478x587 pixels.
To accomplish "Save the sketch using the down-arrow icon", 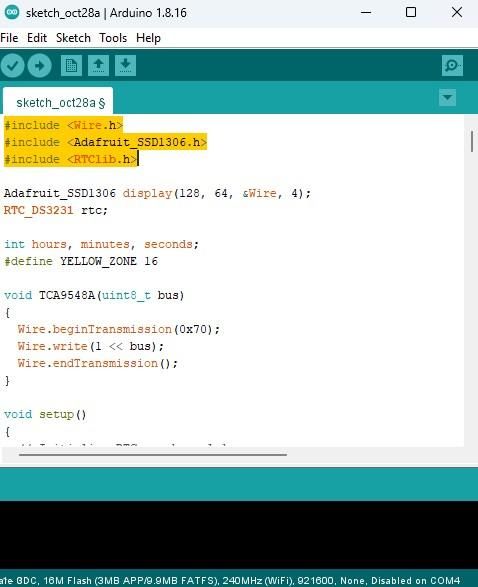I will click(x=125, y=66).
